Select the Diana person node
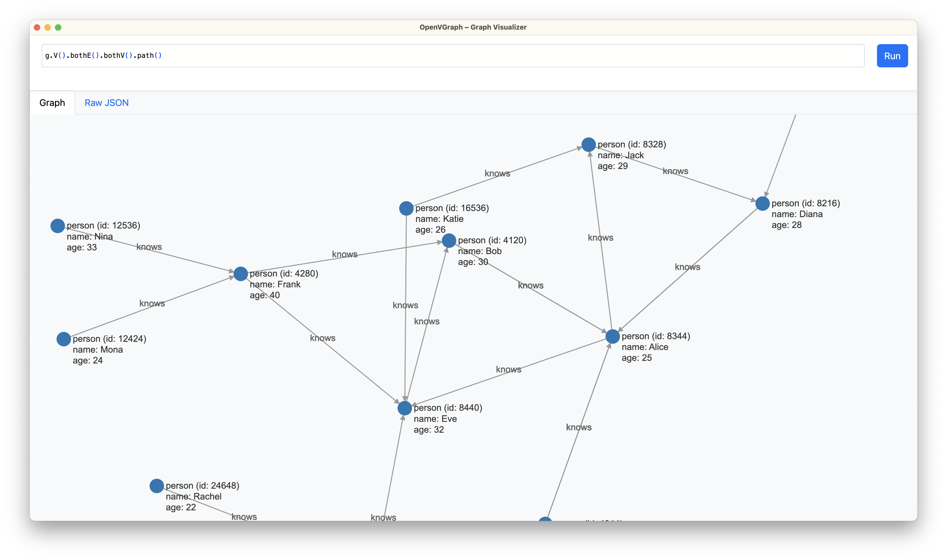 point(762,203)
